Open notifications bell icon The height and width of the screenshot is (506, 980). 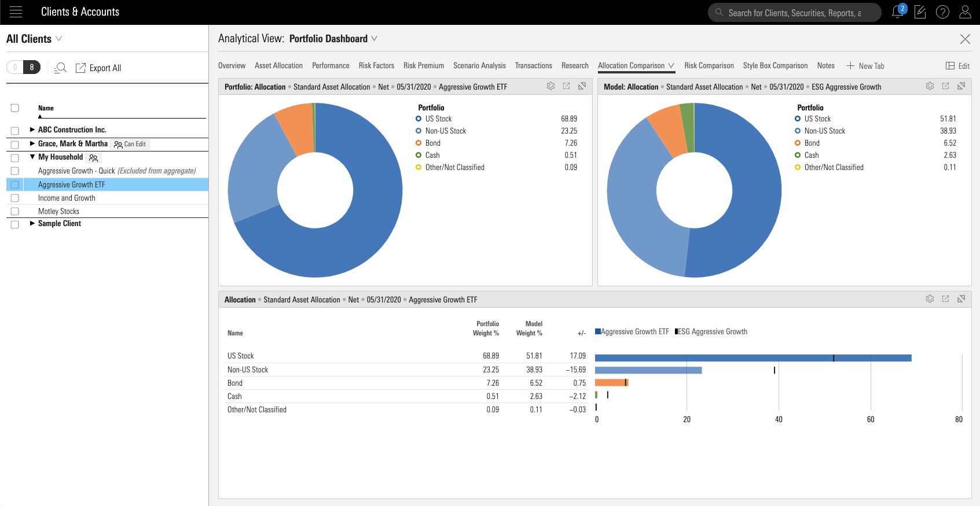pyautogui.click(x=898, y=12)
